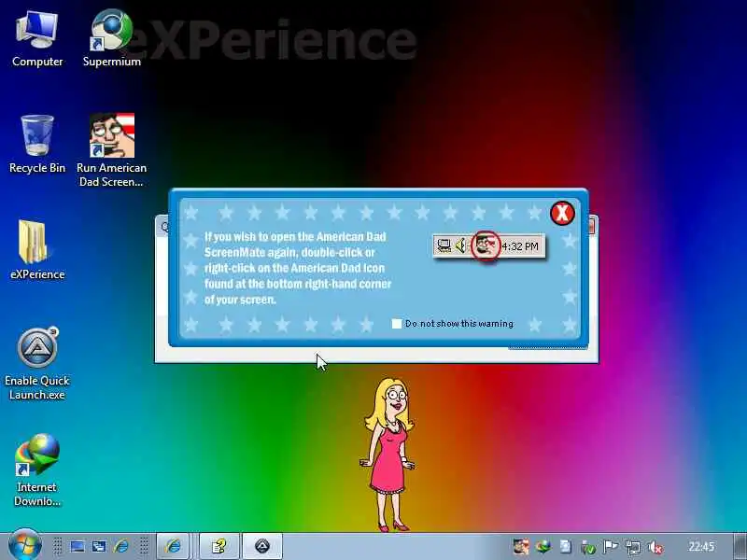Switch to the AutoIt taskbar window
747x560 pixels.
pos(262,546)
